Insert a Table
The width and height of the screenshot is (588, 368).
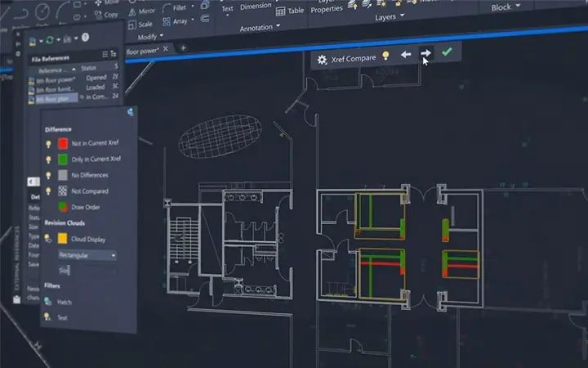point(290,11)
